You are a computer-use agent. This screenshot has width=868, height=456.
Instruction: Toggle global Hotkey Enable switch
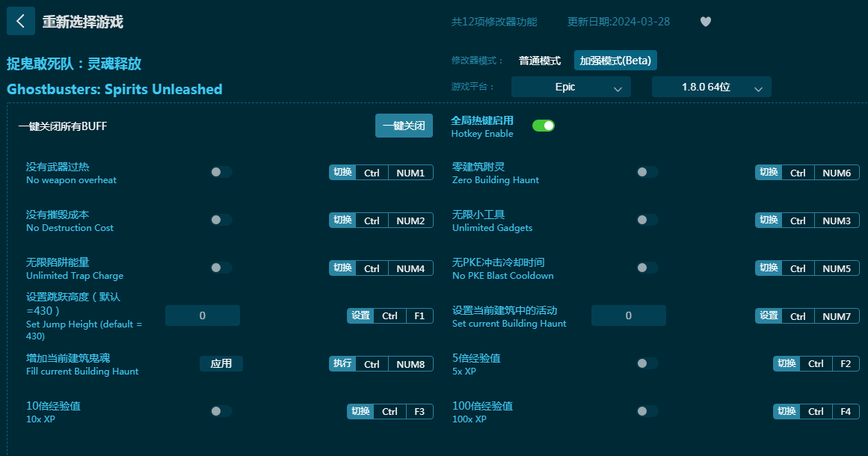543,126
